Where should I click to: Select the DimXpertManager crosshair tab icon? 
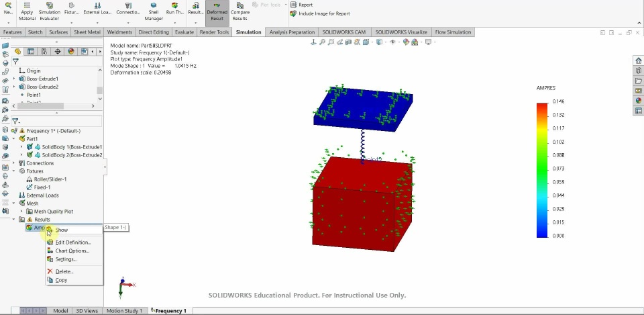pos(58,52)
